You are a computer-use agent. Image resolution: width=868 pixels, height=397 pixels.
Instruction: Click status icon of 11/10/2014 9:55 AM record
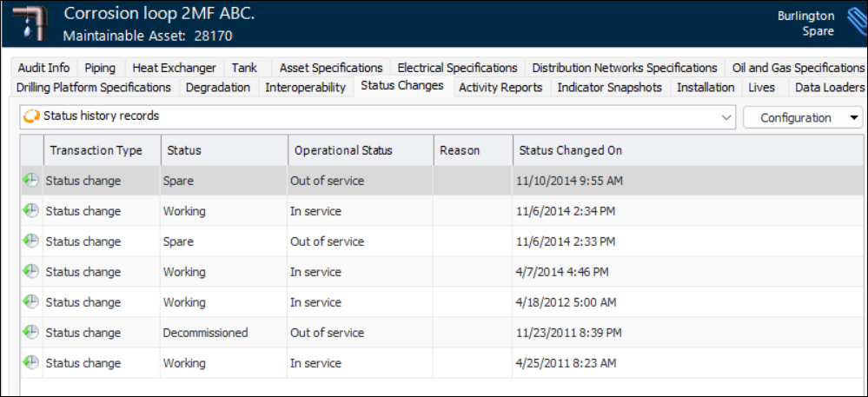tap(30, 181)
